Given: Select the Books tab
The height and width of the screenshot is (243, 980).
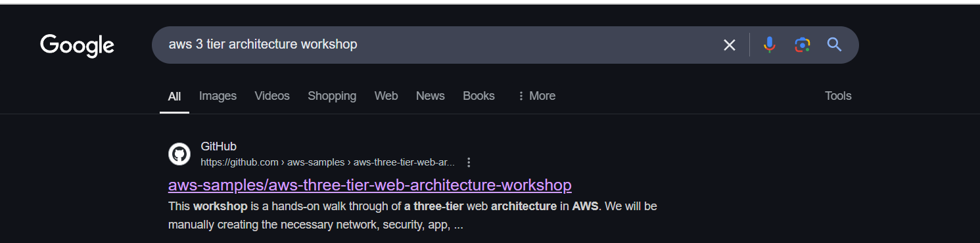Looking at the screenshot, I should click(478, 96).
